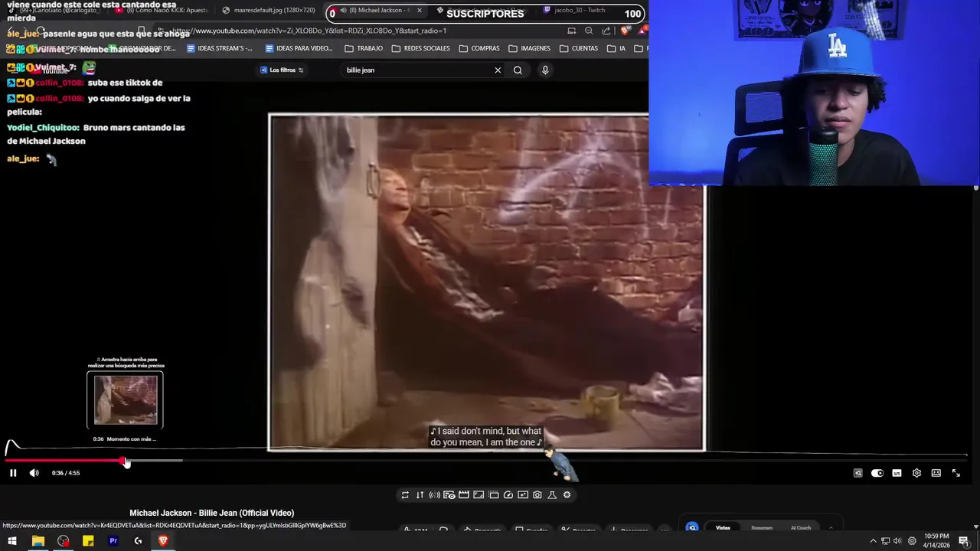
Task: Open the extension toolbar gear settings
Action: (567, 495)
